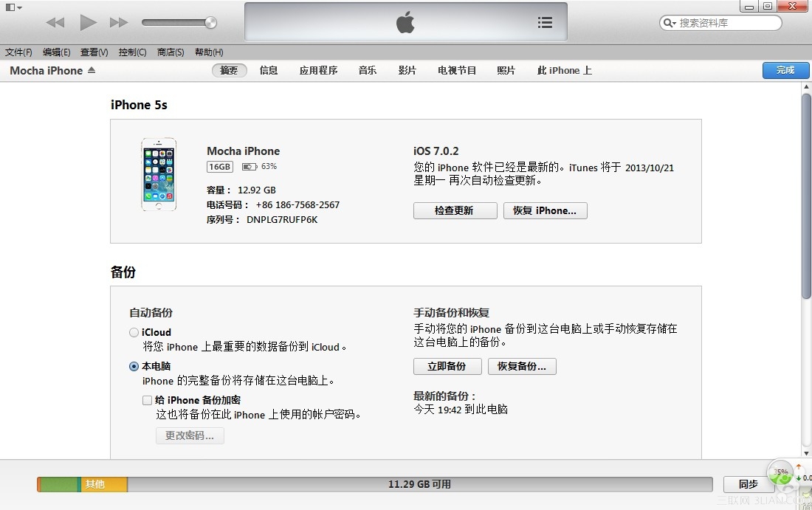
Task: Click the scrollbar down arrow
Action: point(806,454)
